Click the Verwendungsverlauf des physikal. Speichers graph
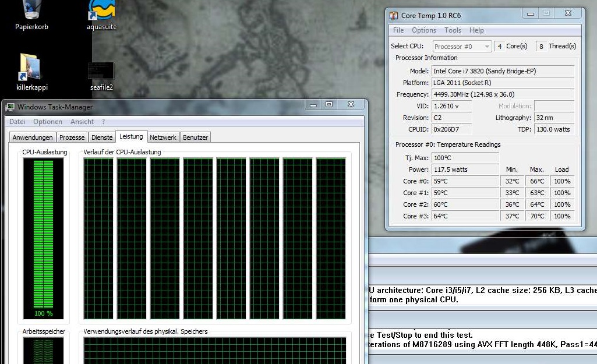 [x=215, y=350]
